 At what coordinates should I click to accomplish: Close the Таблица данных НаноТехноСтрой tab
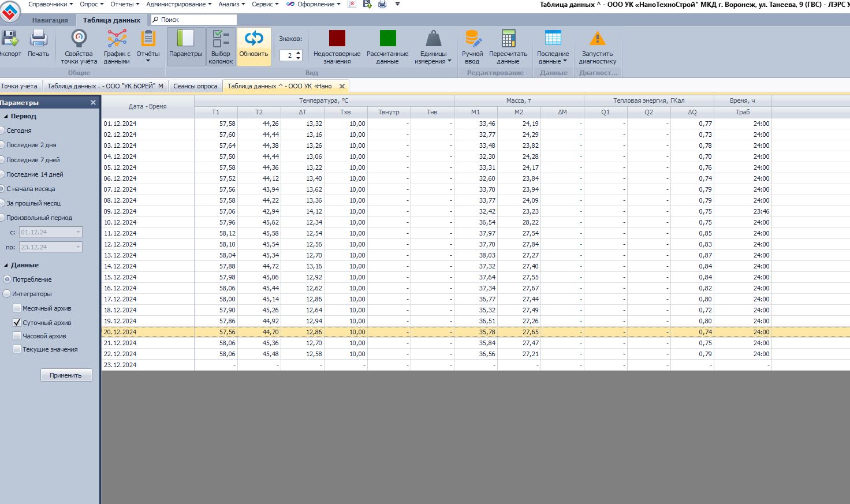click(342, 86)
